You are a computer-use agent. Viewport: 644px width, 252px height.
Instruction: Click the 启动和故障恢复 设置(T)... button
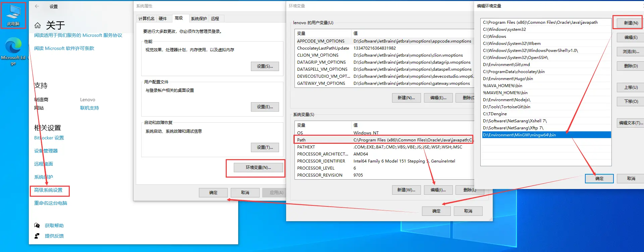pos(265,147)
